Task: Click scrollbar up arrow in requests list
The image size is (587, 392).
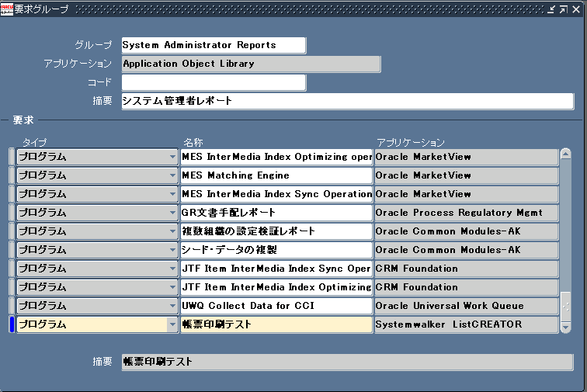Action: click(565, 156)
